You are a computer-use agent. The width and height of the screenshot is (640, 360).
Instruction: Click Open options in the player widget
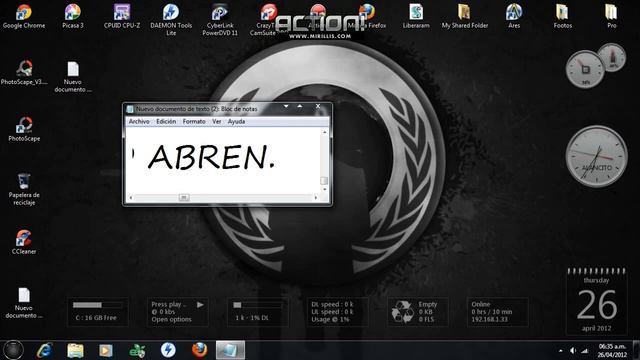[171, 319]
